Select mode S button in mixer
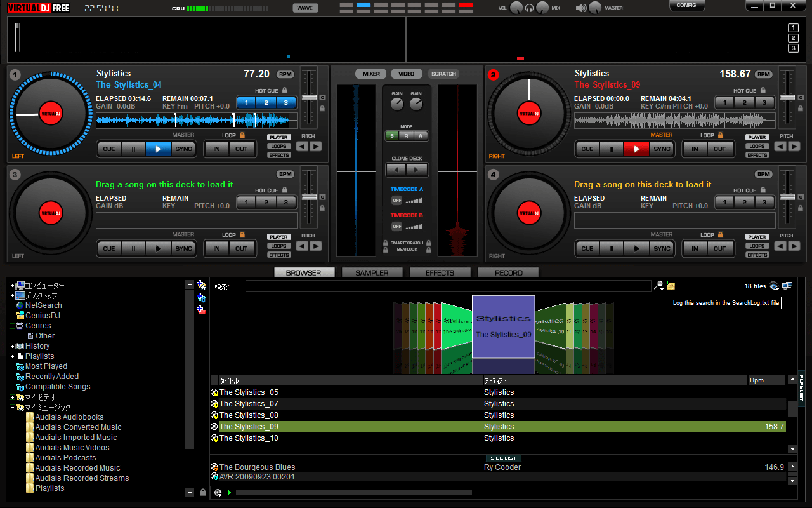This screenshot has width=812, height=508. 391,136
